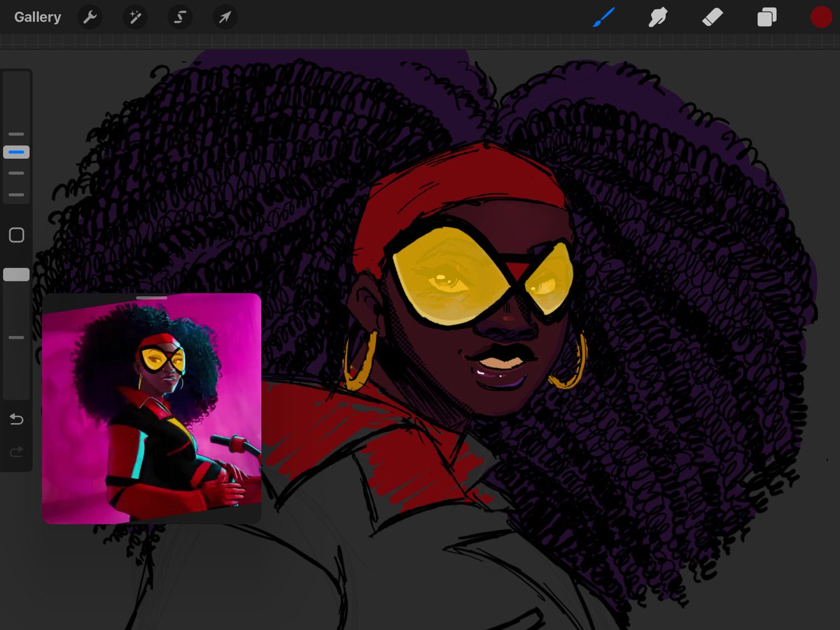Open the Actions wrench menu
840x630 pixels.
90,17
